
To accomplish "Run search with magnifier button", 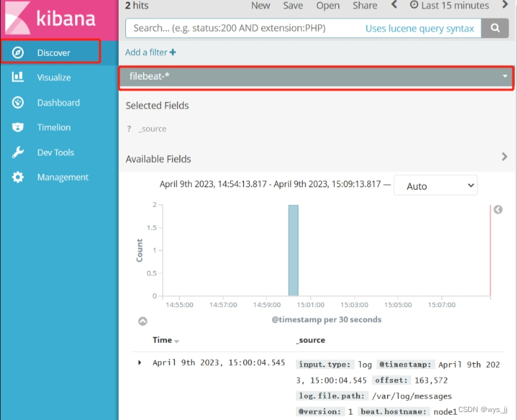I will tap(495, 28).
